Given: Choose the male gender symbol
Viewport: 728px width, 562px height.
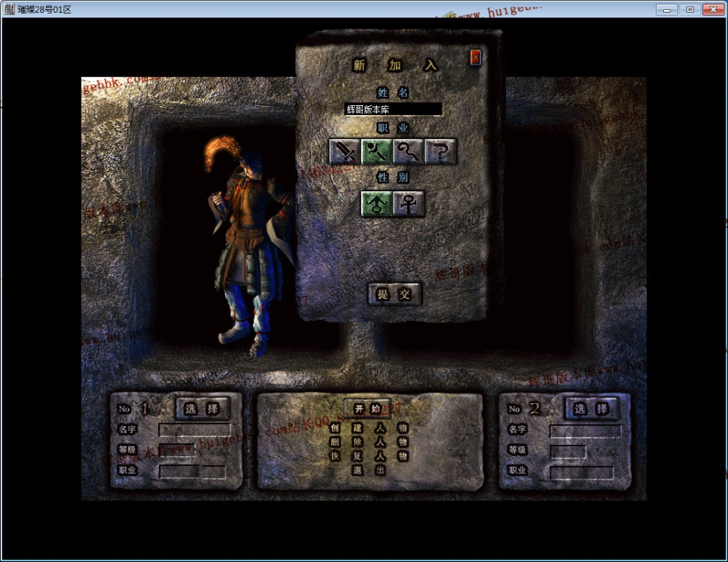Looking at the screenshot, I should point(377,203).
